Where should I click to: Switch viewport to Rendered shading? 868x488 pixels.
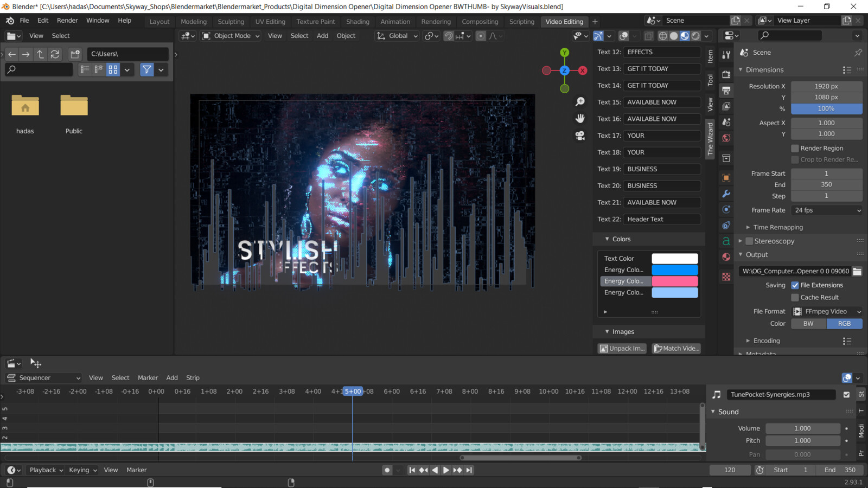(x=695, y=36)
